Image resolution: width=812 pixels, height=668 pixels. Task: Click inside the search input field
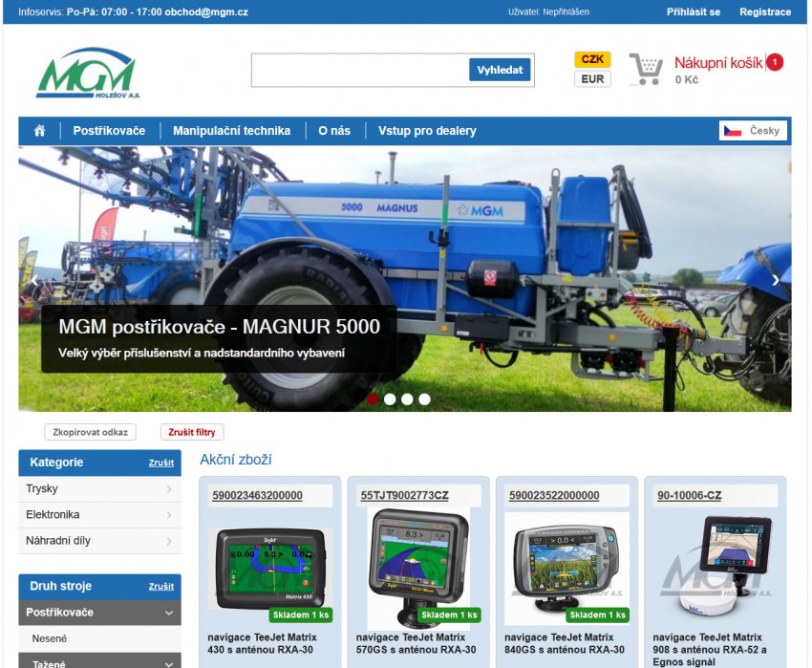click(360, 70)
